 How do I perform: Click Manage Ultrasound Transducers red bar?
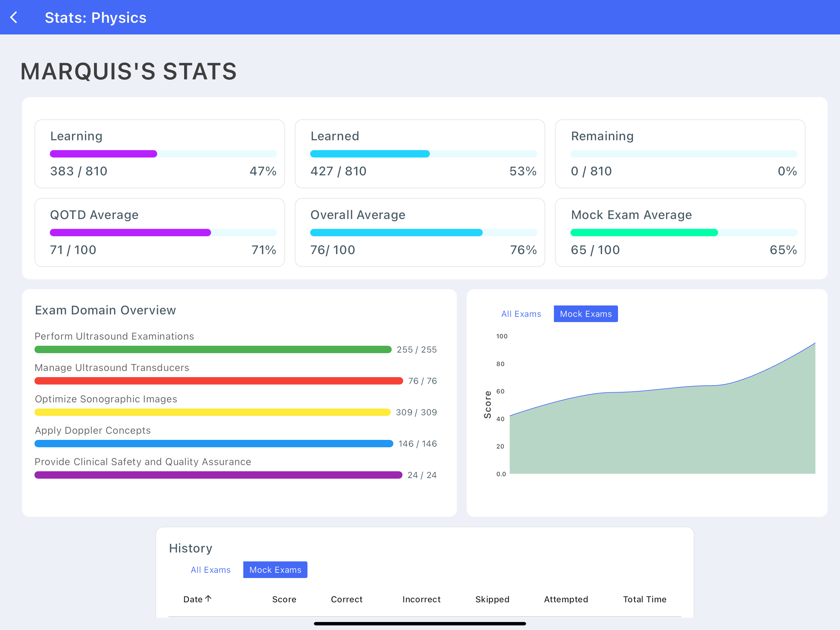[x=218, y=381]
